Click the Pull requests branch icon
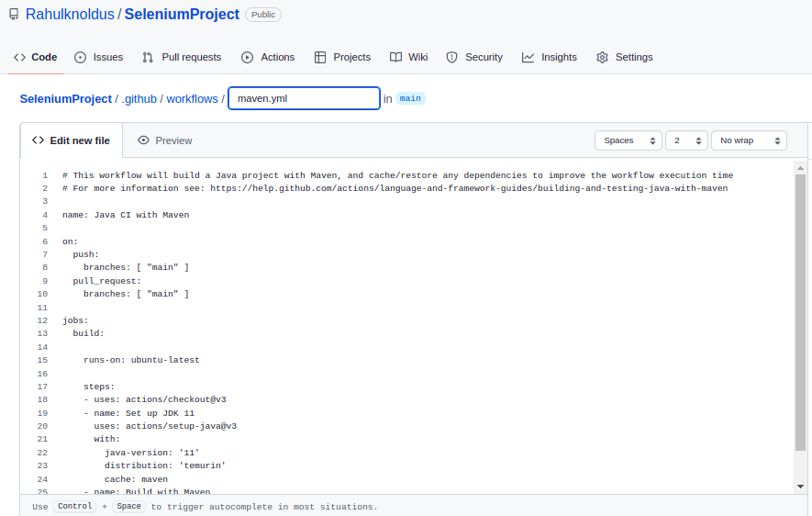 coord(148,57)
